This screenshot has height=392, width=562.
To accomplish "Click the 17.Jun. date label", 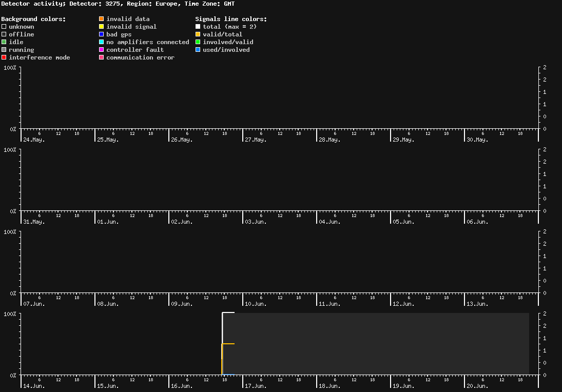I will point(256,386).
